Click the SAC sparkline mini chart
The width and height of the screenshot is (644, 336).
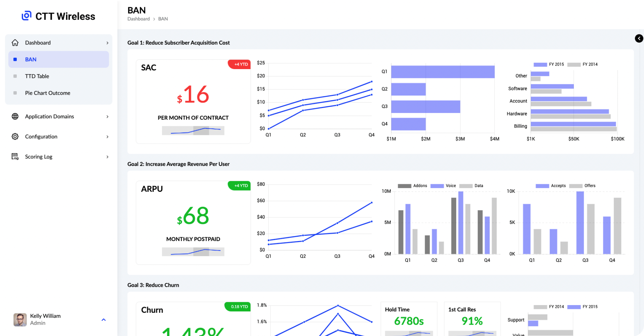tap(193, 131)
